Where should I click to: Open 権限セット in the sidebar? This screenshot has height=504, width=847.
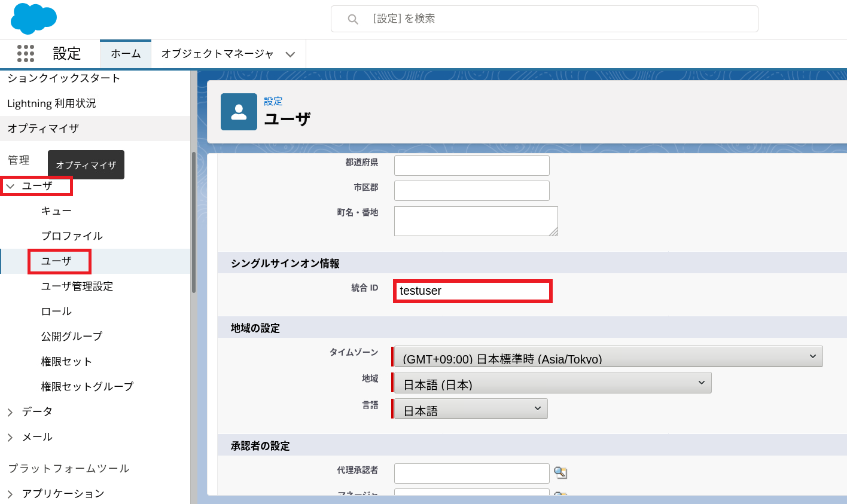(x=66, y=362)
